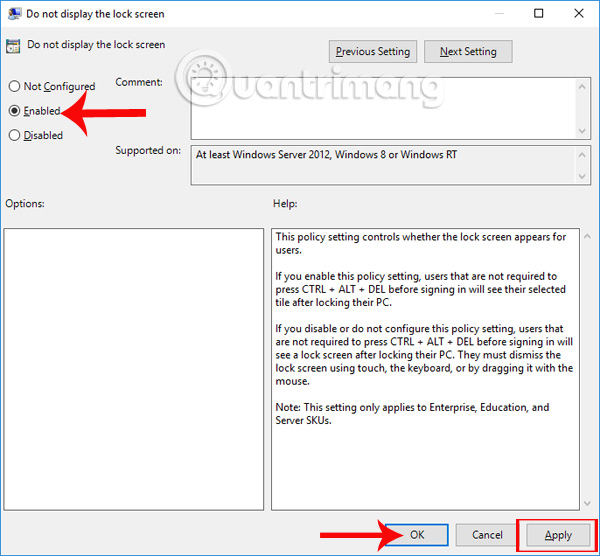Click the 'Comment:' label

tap(139, 82)
